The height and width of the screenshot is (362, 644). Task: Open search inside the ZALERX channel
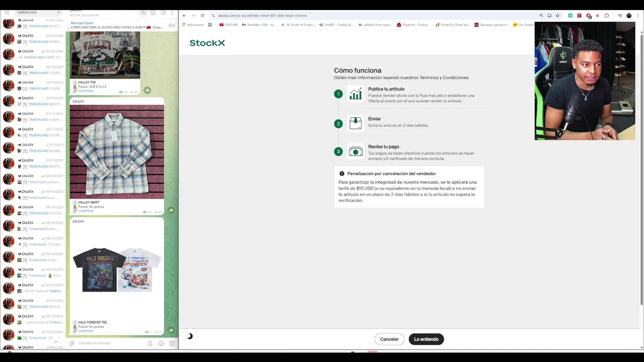click(143, 12)
